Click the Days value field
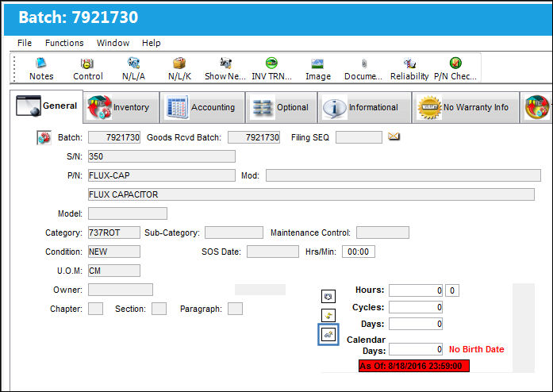 [416, 324]
